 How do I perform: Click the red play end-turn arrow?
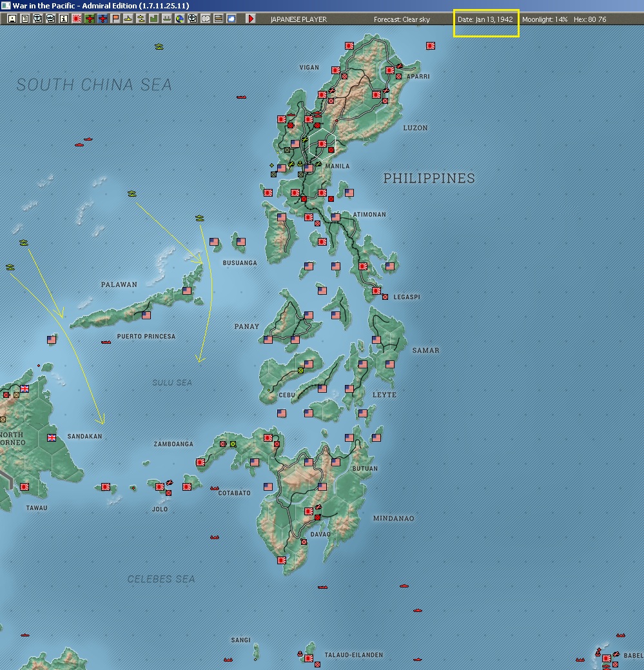251,19
